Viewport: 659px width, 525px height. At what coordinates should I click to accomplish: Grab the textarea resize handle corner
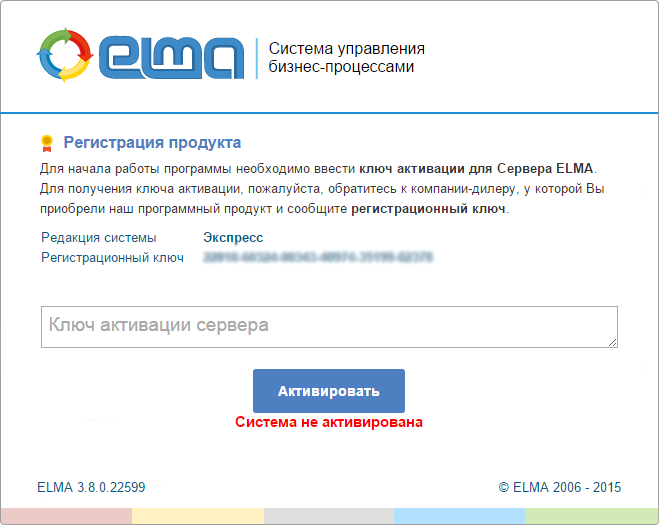coord(613,343)
